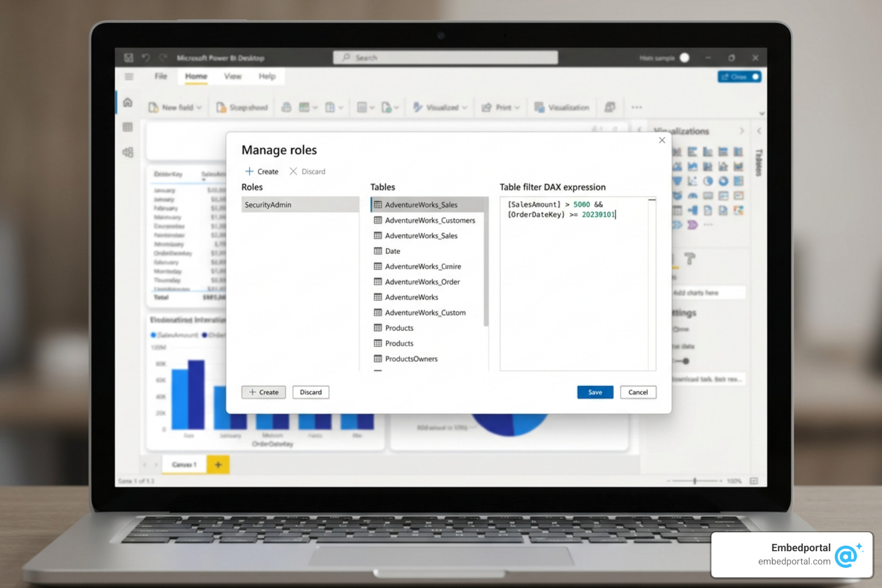
Task: Click the fit-to-page icon in status bar
Action: click(754, 481)
